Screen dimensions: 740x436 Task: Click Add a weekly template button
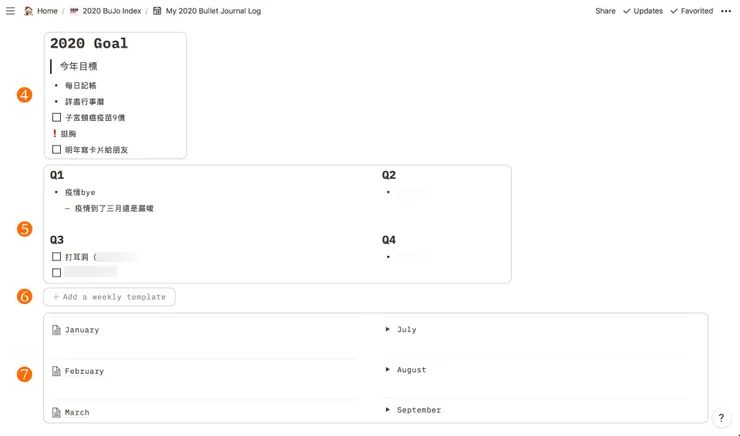(109, 297)
